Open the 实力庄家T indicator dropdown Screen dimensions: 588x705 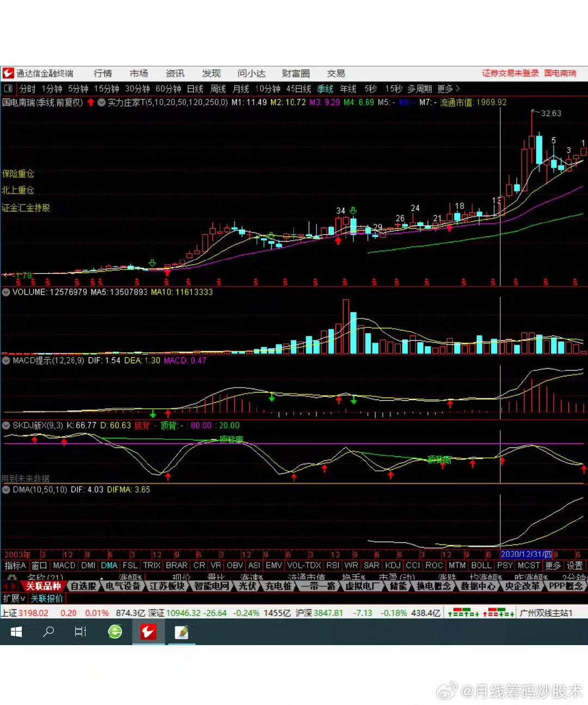pyautogui.click(x=101, y=102)
